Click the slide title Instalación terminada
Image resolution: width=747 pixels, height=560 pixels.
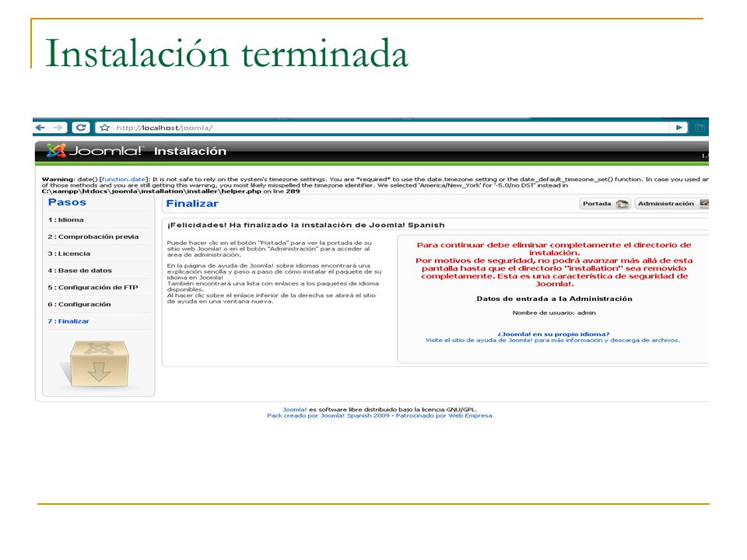click(x=226, y=54)
